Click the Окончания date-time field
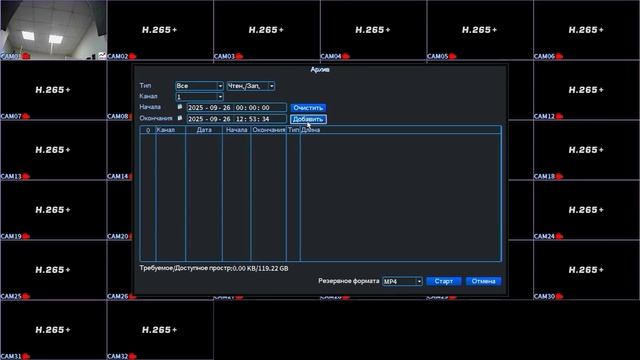 236,119
